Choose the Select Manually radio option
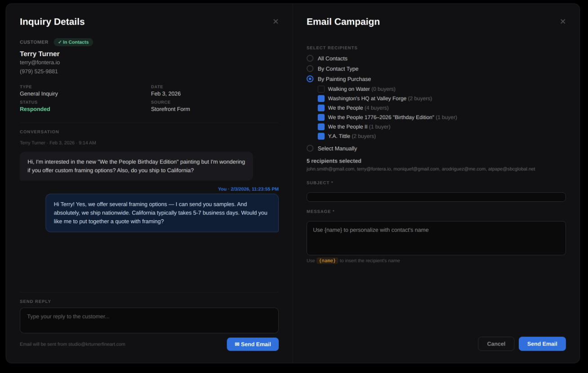Screen dimensions: 588x373 point(310,148)
